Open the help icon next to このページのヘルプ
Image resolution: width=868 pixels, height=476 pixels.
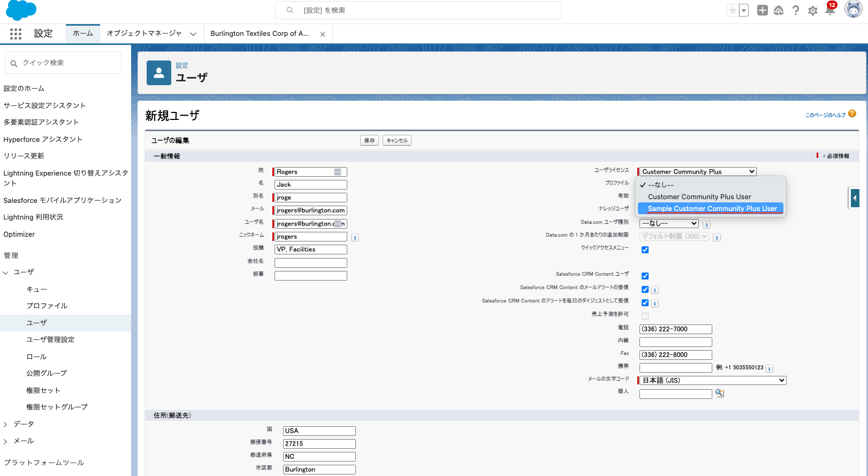point(852,114)
